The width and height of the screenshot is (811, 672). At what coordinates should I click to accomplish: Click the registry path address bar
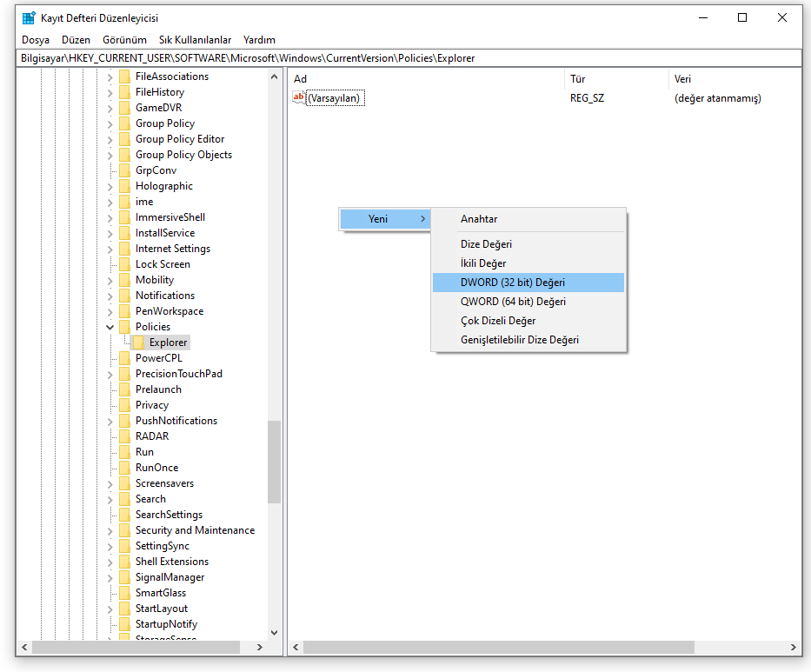pyautogui.click(x=409, y=58)
